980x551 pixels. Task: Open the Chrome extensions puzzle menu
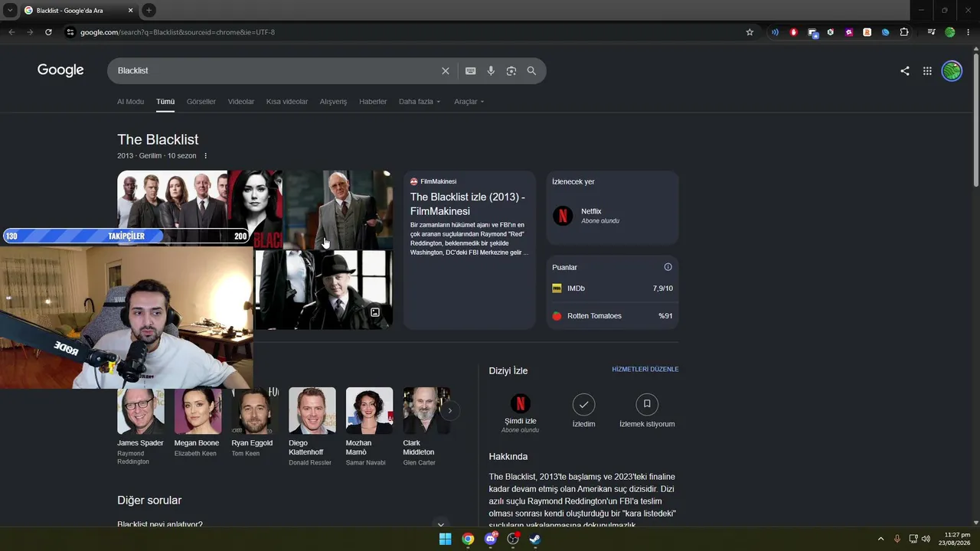tap(904, 32)
